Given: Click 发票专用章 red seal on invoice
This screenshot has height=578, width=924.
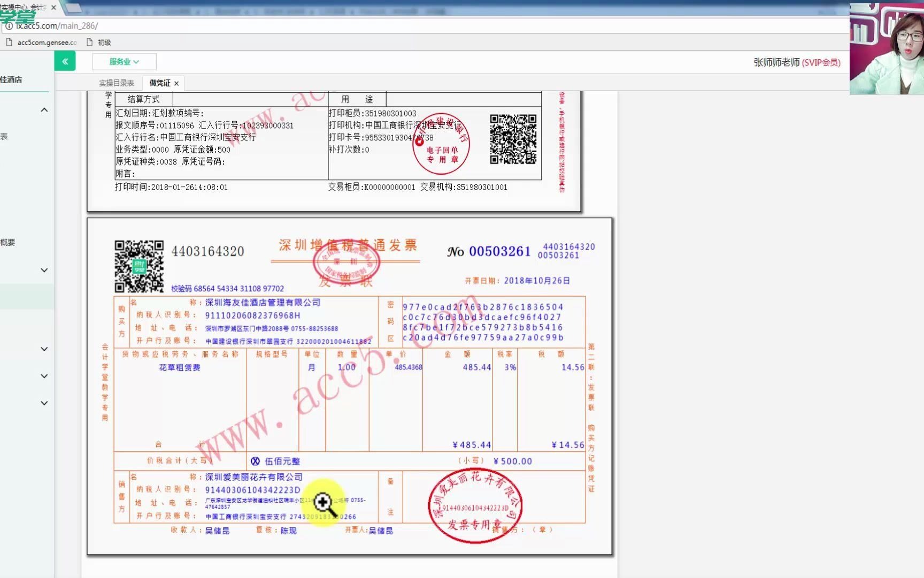Looking at the screenshot, I should tap(475, 506).
